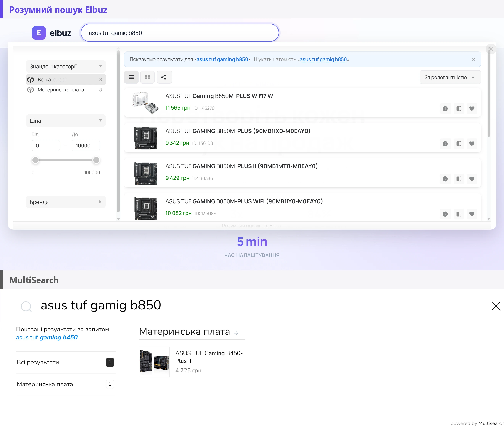This screenshot has height=429, width=504.
Task: Switch to list view layout
Action: [131, 77]
